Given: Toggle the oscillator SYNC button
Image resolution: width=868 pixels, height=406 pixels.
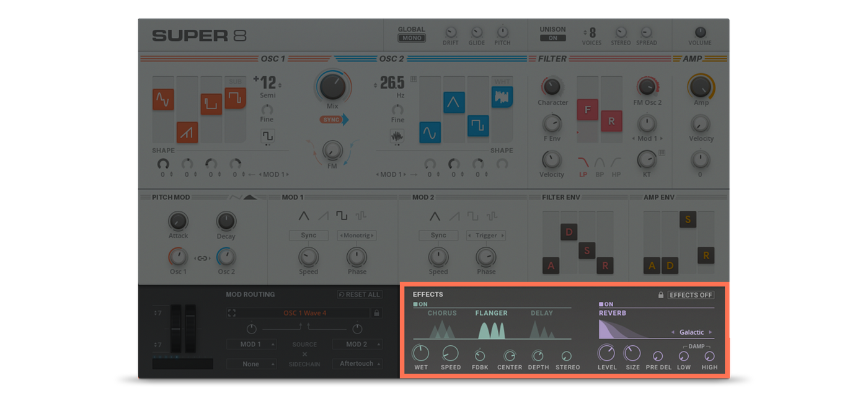Looking at the screenshot, I should click(x=334, y=120).
